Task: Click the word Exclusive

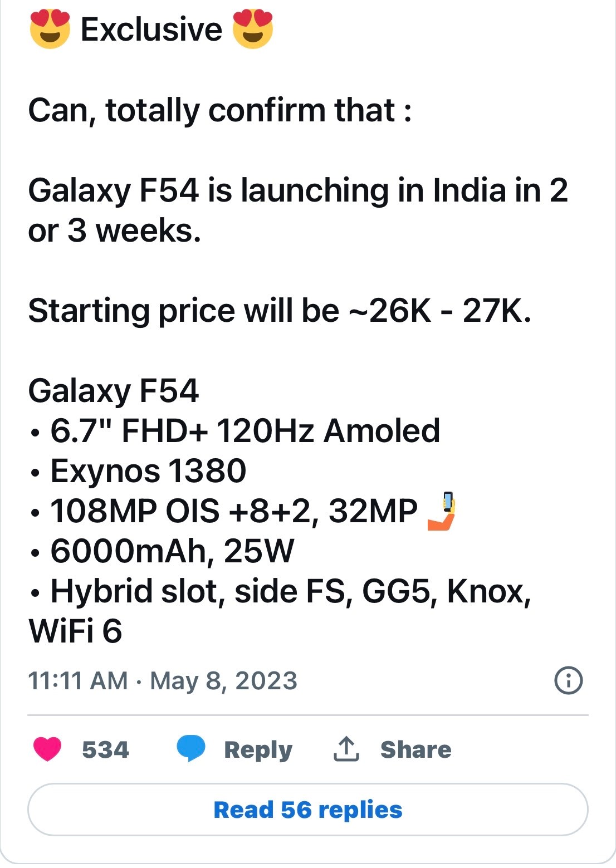Action: click(151, 30)
